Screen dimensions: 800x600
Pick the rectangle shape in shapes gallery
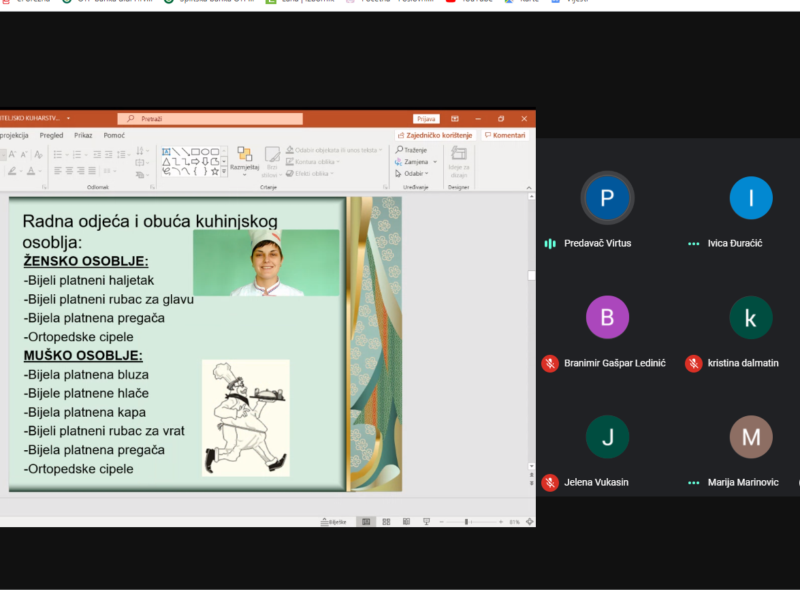195,152
